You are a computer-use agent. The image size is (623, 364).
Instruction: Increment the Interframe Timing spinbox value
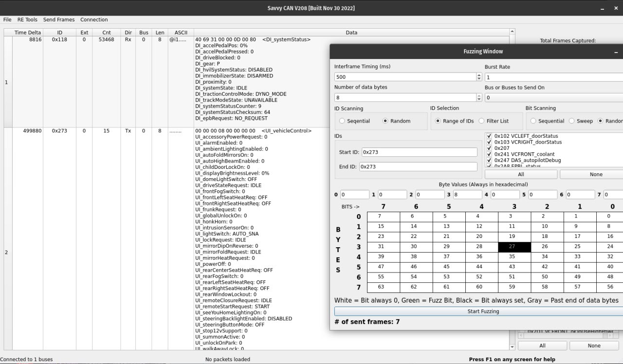[479, 75]
